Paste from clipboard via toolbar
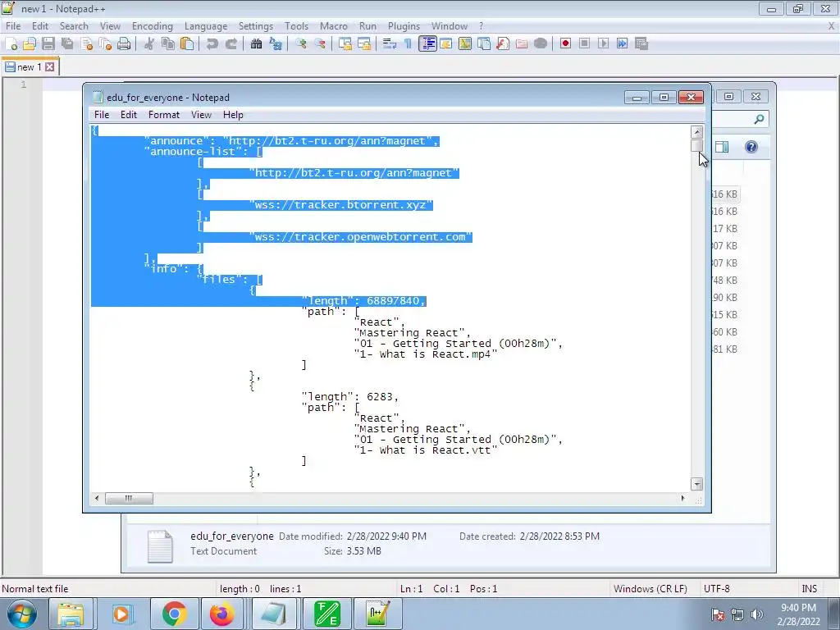This screenshot has width=840, height=630. pos(187,44)
